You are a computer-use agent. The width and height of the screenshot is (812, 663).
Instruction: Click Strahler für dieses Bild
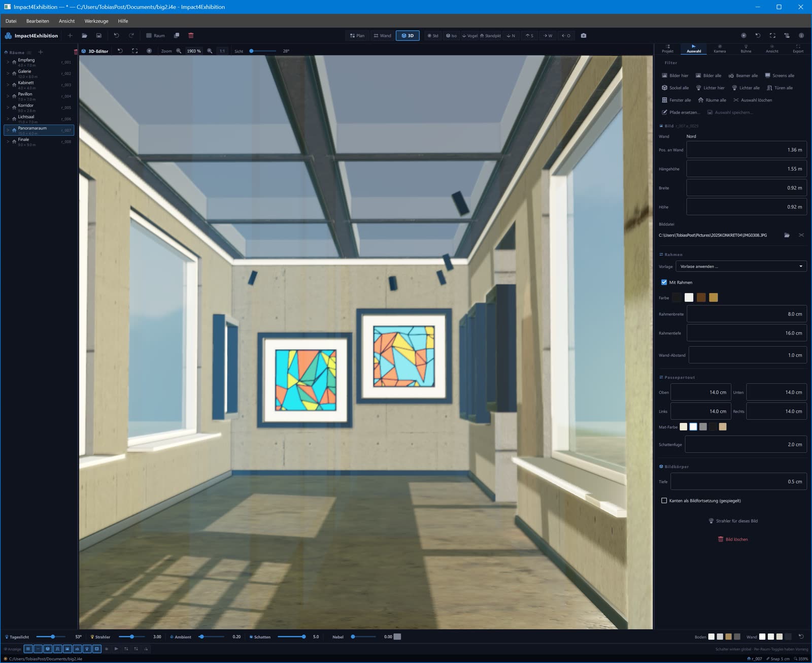click(x=733, y=521)
